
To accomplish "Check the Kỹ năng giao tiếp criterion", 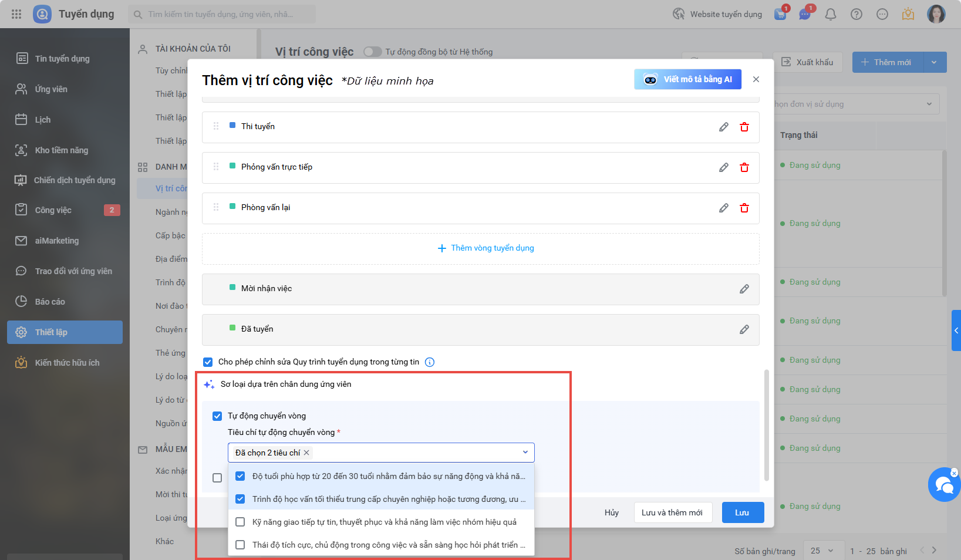I will (240, 522).
